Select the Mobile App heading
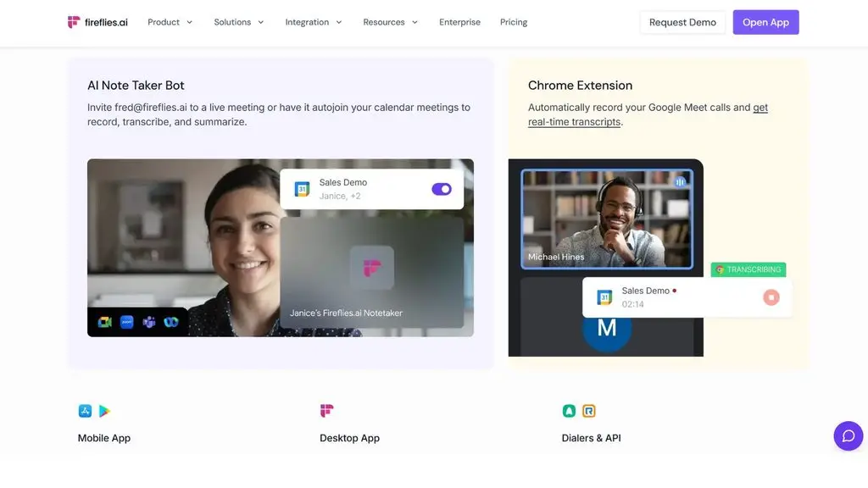 [x=104, y=438]
